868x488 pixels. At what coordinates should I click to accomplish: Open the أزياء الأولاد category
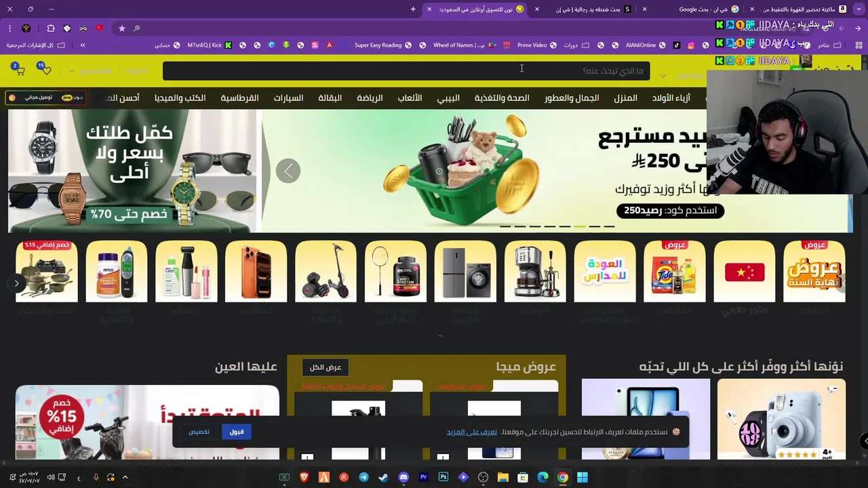tap(671, 98)
